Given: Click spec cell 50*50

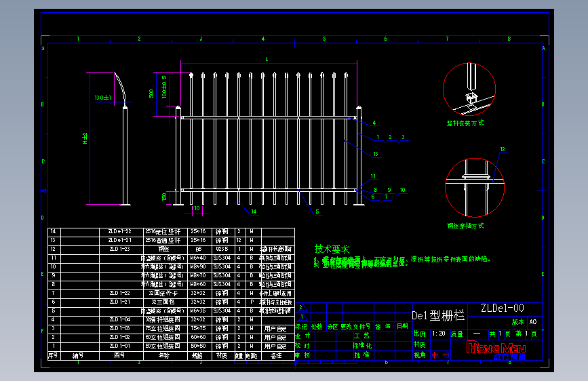Looking at the screenshot, I should point(198,346).
